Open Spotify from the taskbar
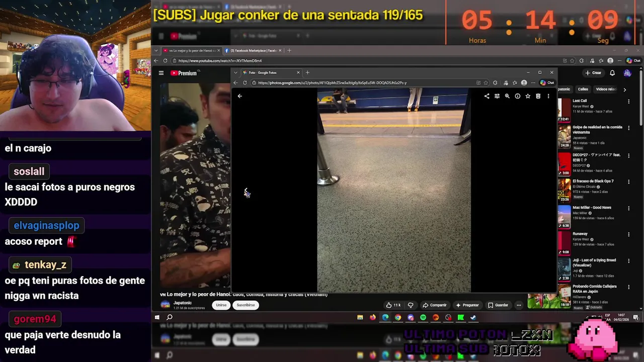Viewport: 644px width, 362px height. click(x=423, y=317)
